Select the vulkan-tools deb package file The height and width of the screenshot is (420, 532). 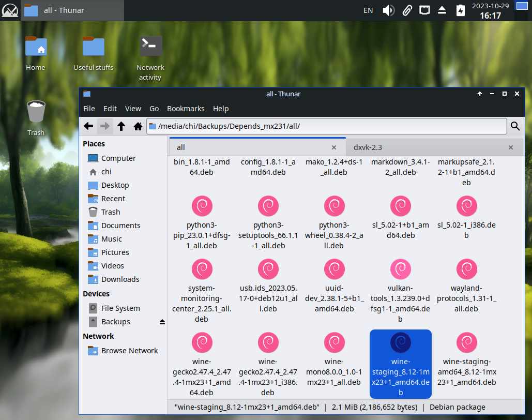(x=400, y=270)
